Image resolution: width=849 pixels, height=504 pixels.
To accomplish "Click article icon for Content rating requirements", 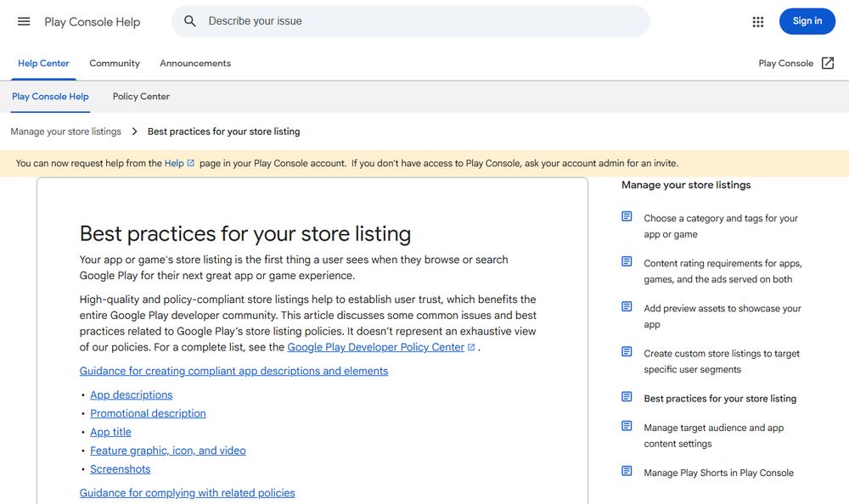I will click(x=627, y=261).
